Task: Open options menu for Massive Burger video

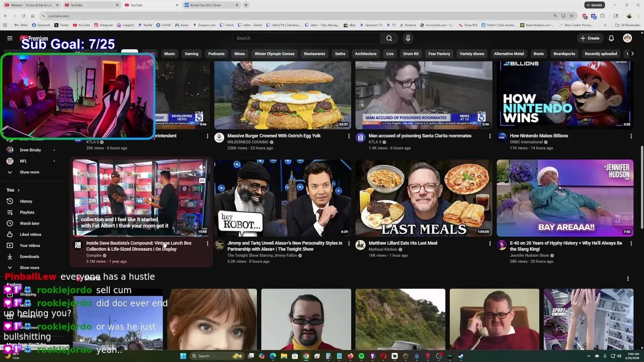Action: tap(349, 136)
